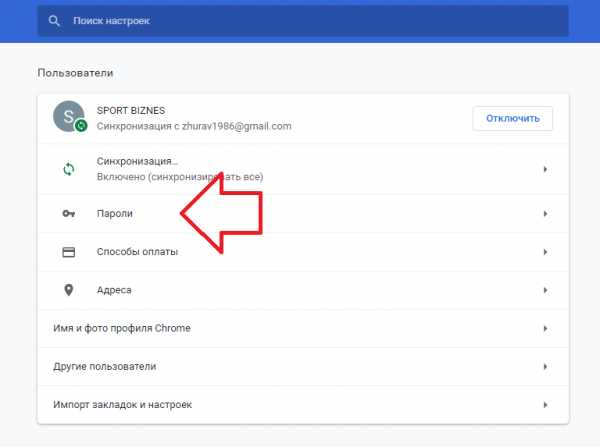This screenshot has width=600, height=447.
Task: Expand the Другие пользователи row arrow
Action: 545,367
